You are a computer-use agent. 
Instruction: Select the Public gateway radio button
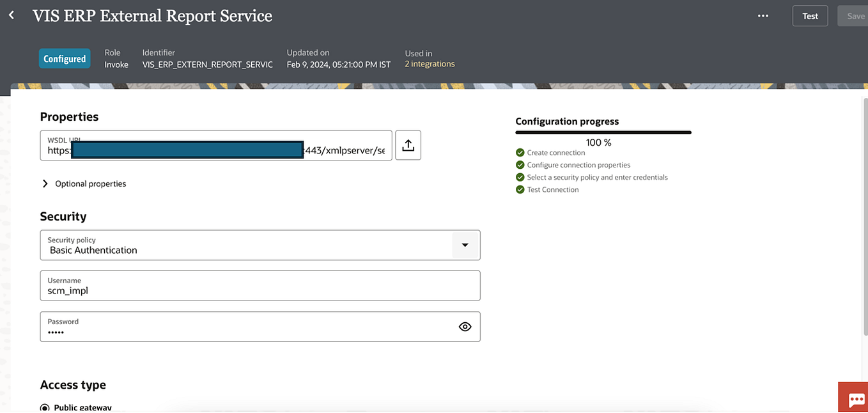pyautogui.click(x=44, y=407)
